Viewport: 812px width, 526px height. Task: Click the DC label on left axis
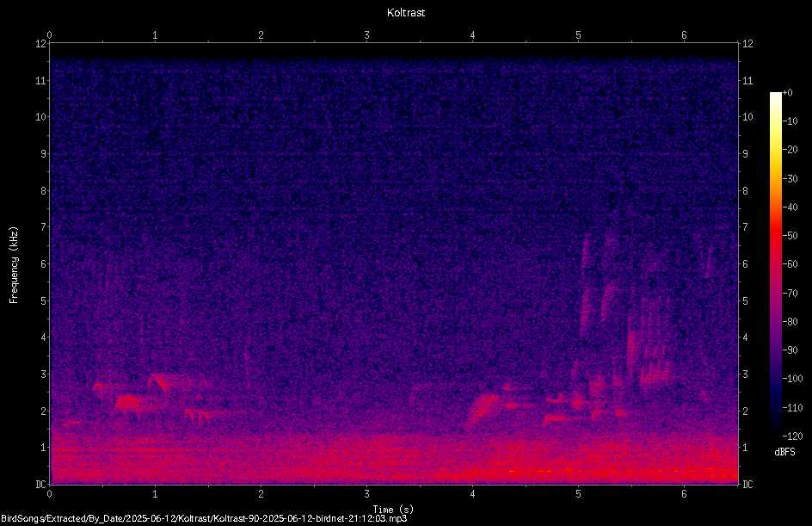pyautogui.click(x=41, y=484)
